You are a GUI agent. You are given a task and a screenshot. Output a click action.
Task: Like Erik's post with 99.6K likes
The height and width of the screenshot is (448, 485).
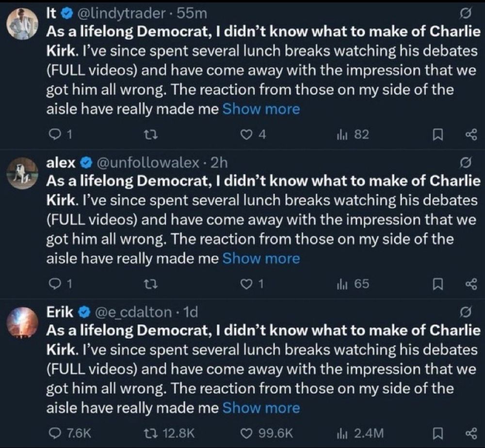[247, 433]
